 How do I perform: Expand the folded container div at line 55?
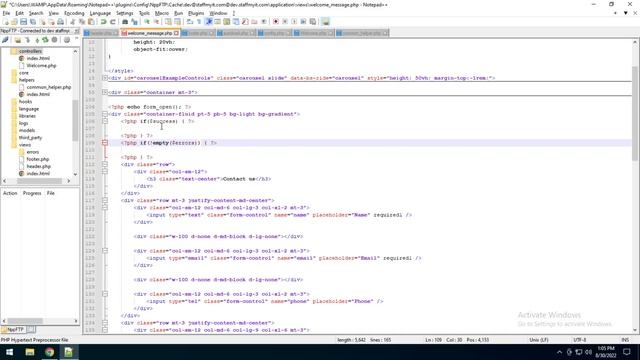[105, 92]
